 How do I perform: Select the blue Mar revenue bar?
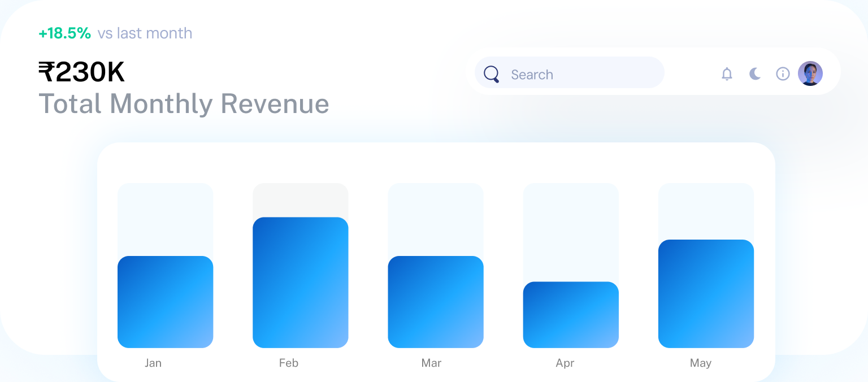(435, 302)
